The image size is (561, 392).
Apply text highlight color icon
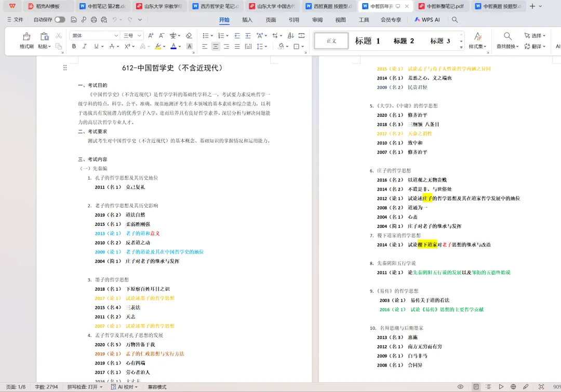pyautogui.click(x=158, y=46)
